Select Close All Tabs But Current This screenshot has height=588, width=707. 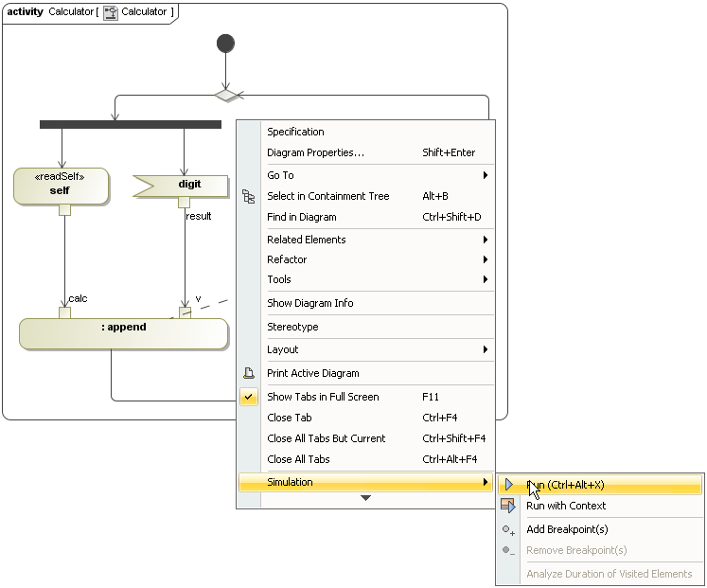coord(326,438)
